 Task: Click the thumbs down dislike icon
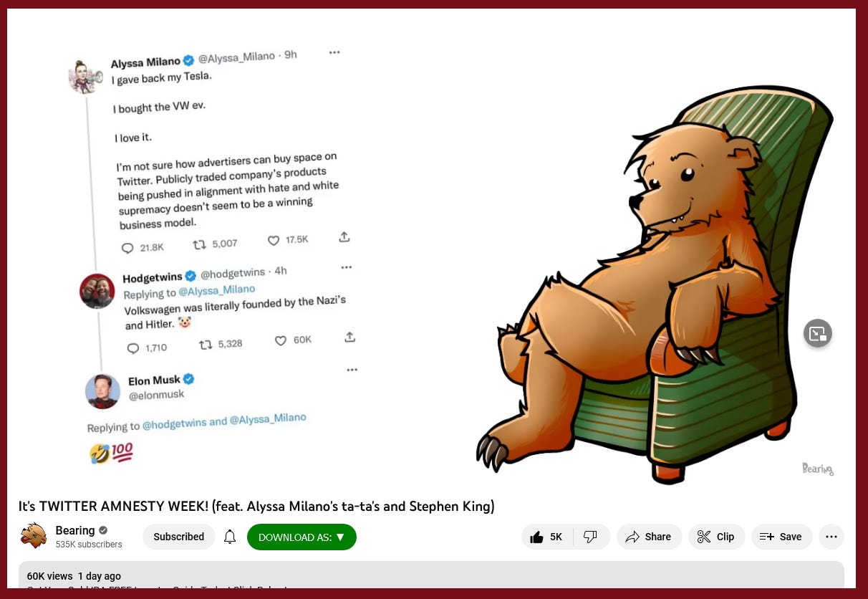[x=590, y=537]
